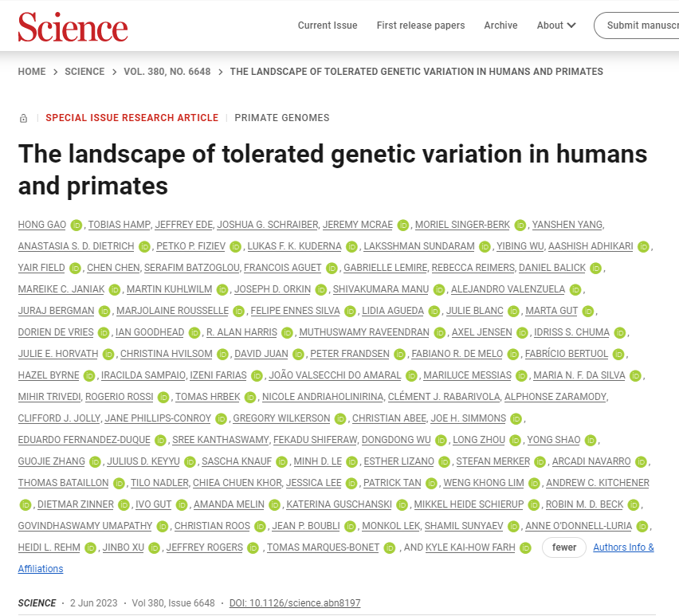Viewport: 679px width, 616px height.
Task: Open Vol. 380, No. 6648 breadcrumb
Action: [x=167, y=72]
